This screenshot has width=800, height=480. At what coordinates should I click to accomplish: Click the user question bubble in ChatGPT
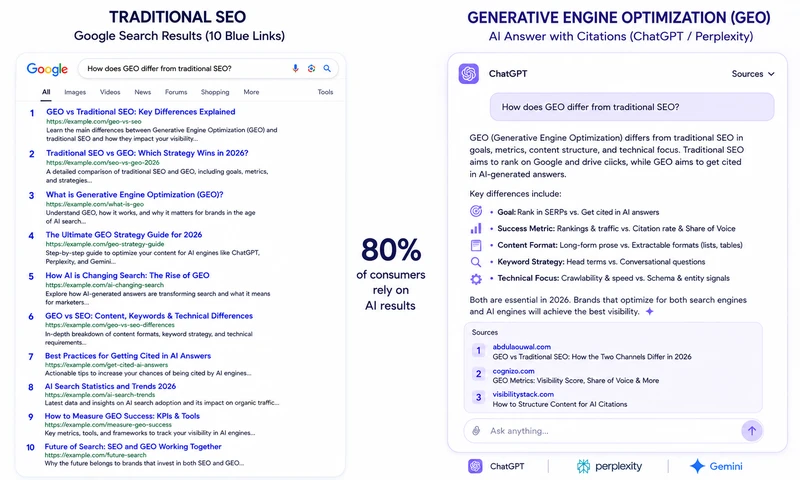(x=632, y=107)
